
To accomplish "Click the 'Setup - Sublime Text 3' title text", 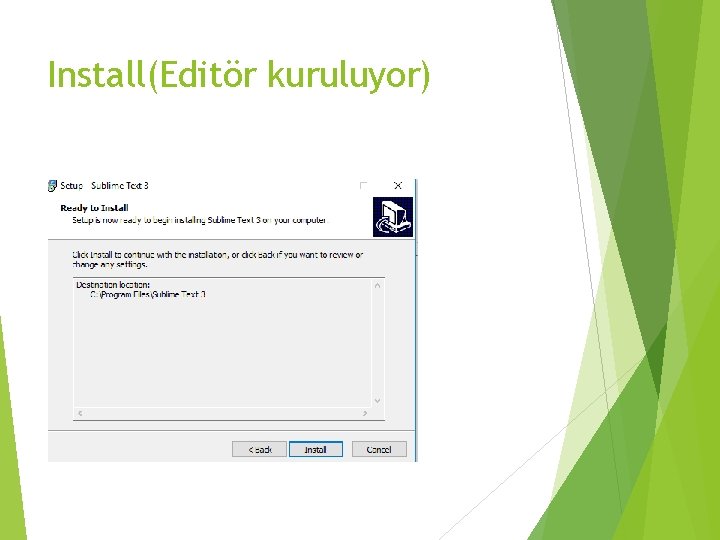I will (x=104, y=186).
